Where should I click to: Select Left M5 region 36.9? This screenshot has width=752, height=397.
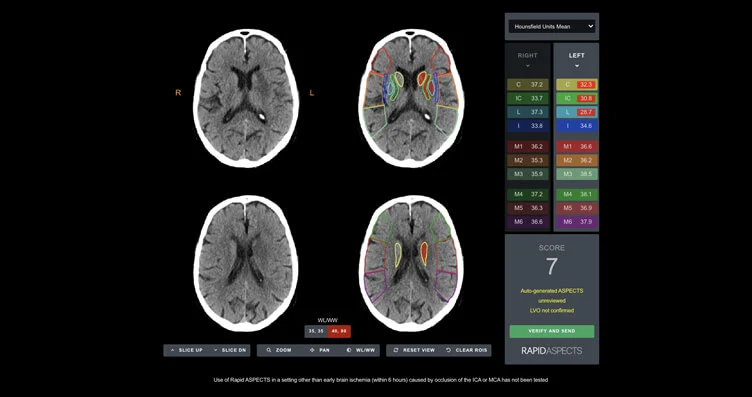point(577,209)
